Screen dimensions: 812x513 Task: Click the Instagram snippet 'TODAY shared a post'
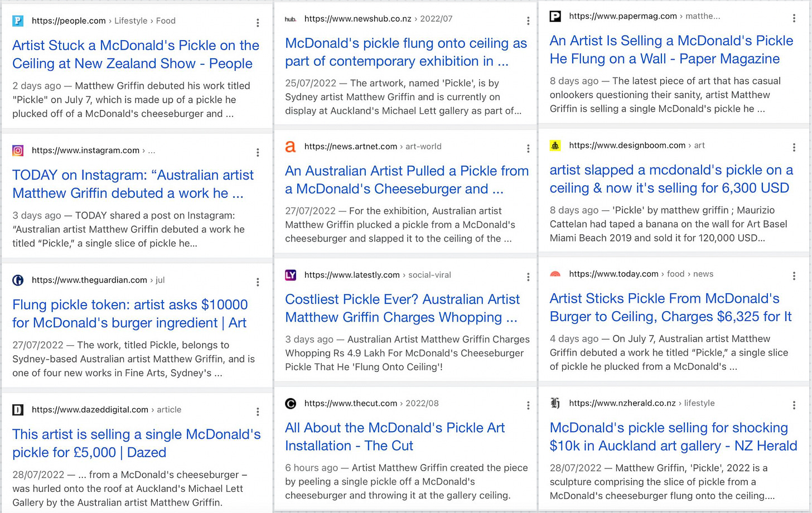coord(128,229)
